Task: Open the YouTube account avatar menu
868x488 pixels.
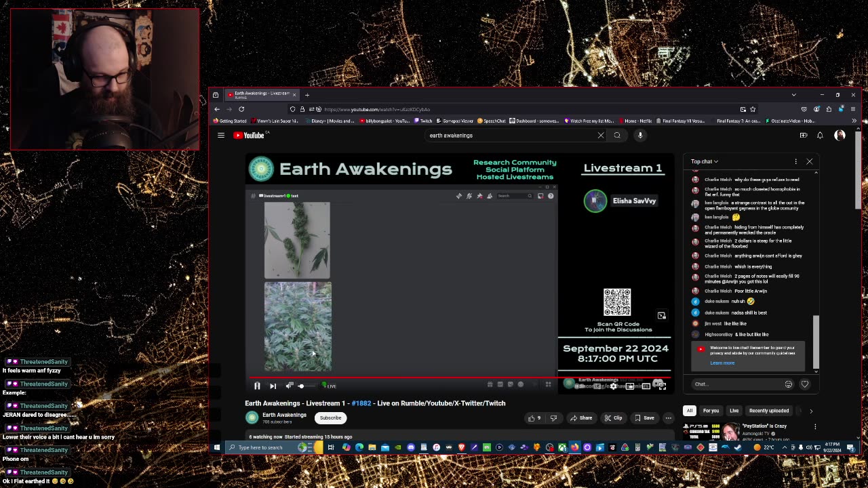Action: coord(840,136)
